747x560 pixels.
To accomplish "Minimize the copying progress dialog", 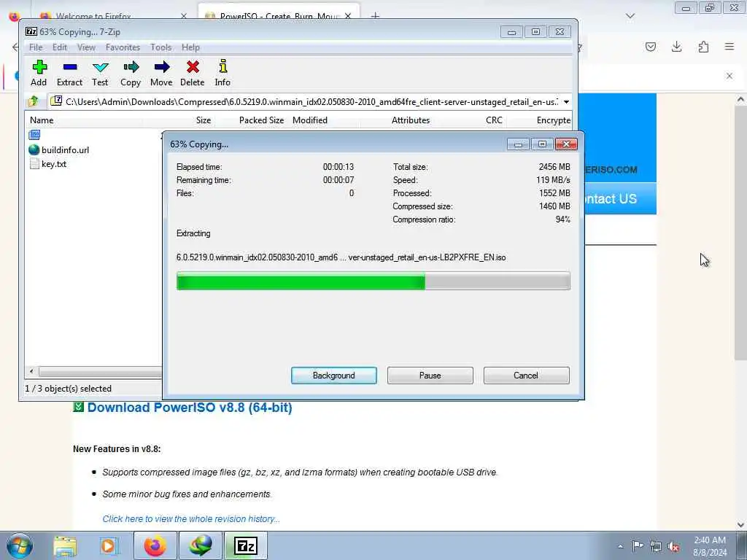I will [518, 144].
